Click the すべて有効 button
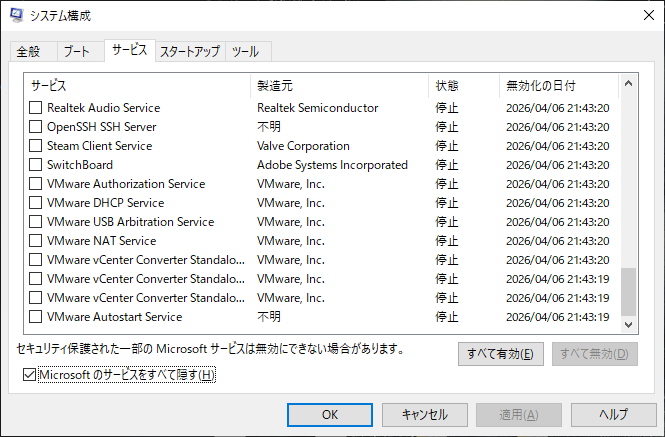Screen dimensions: 665x437 click(x=500, y=354)
